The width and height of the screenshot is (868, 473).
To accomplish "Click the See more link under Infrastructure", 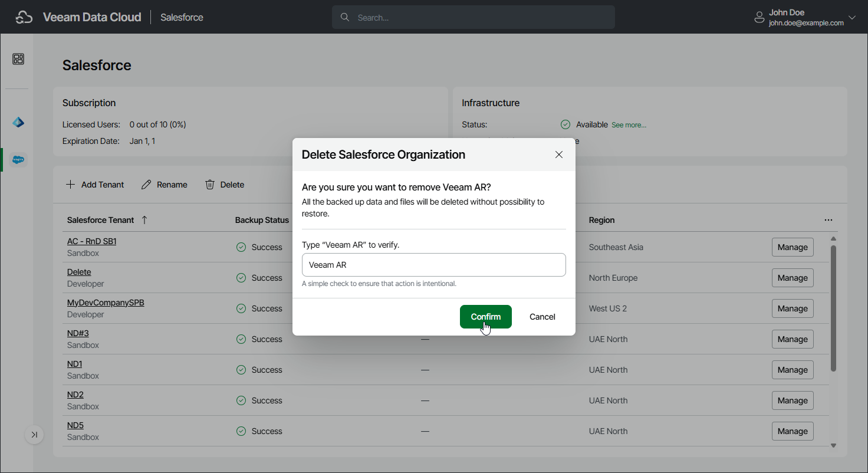I will coord(629,125).
